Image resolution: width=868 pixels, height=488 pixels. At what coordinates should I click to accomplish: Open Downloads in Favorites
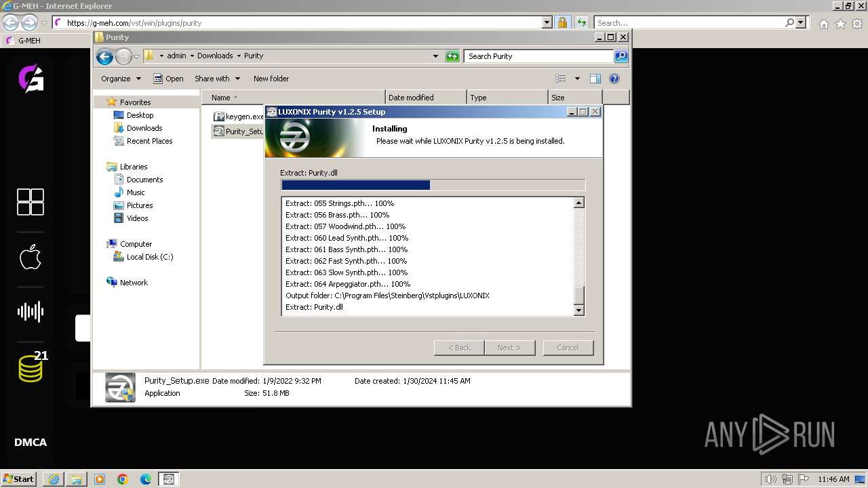(144, 128)
